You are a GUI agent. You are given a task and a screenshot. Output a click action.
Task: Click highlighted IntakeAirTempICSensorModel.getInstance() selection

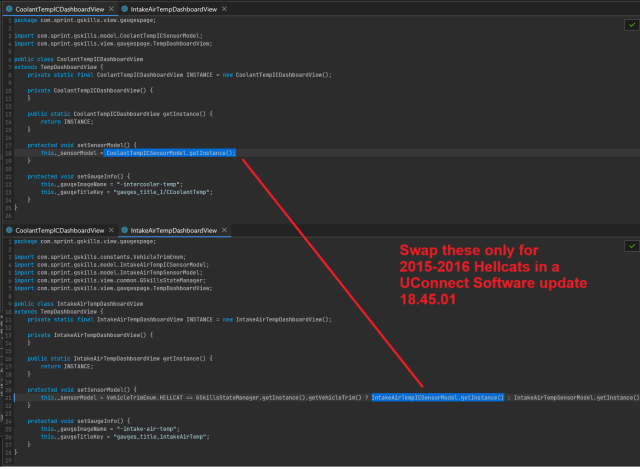click(x=437, y=397)
